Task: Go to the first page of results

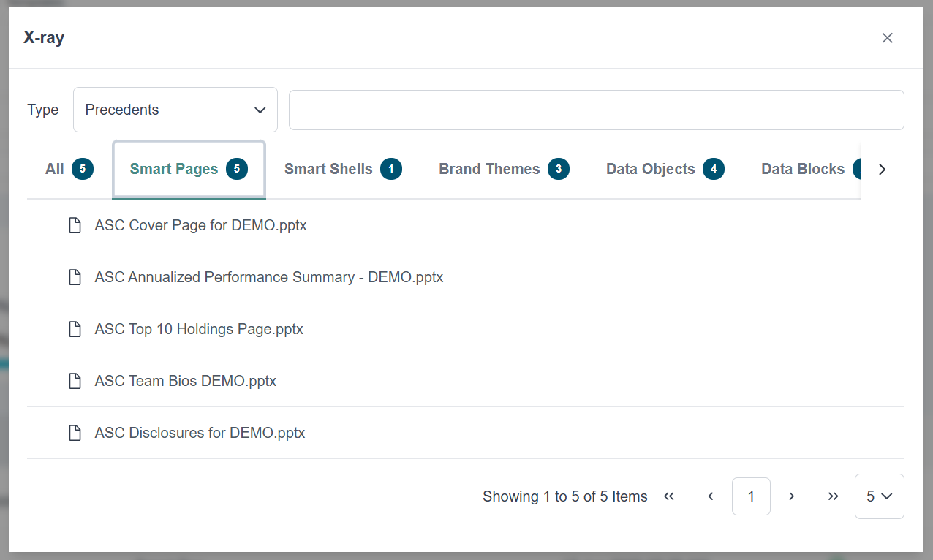Action: point(668,496)
